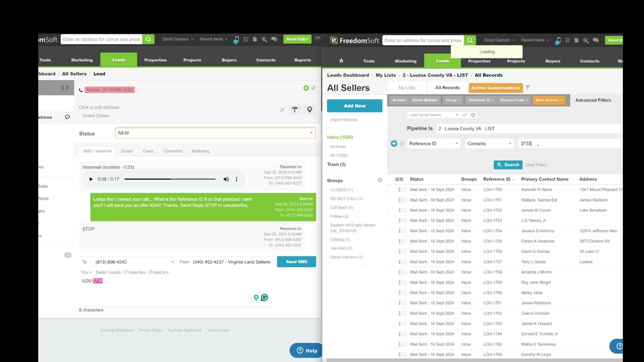644x362 pixels.
Task: Open the My Lists tab
Action: tap(407, 88)
